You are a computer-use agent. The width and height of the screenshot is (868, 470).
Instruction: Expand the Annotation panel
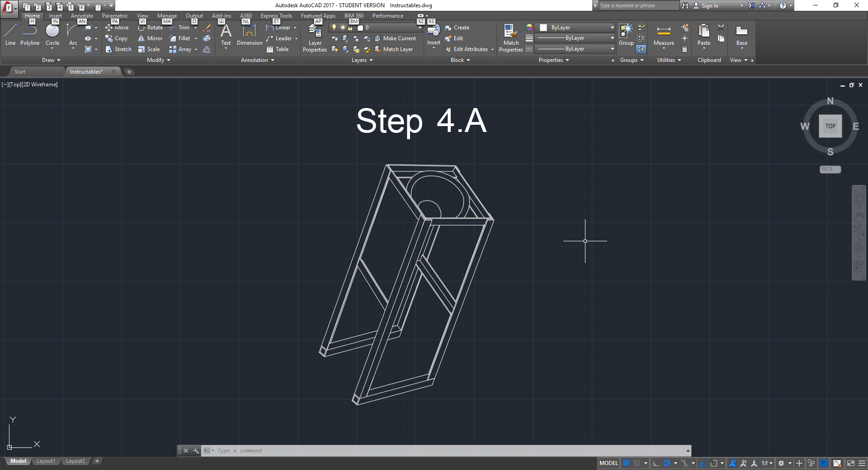[x=258, y=60]
